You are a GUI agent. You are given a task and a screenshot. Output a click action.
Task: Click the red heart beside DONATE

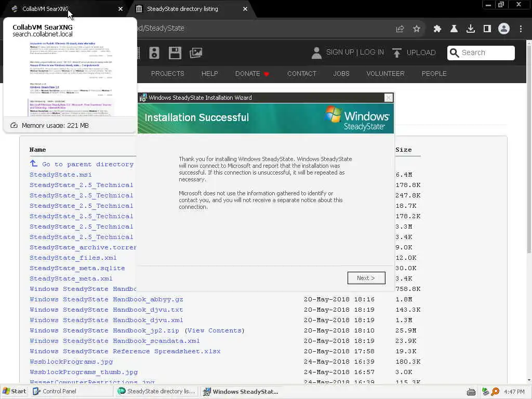(267, 74)
